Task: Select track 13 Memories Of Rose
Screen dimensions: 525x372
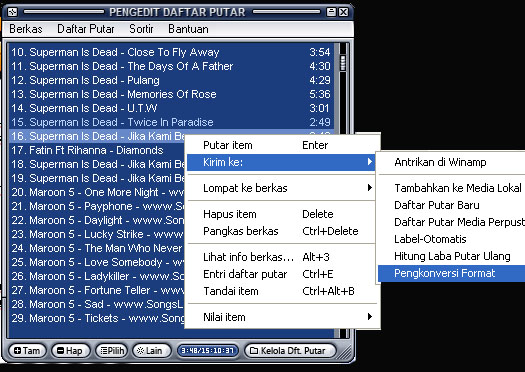Action: pos(171,94)
